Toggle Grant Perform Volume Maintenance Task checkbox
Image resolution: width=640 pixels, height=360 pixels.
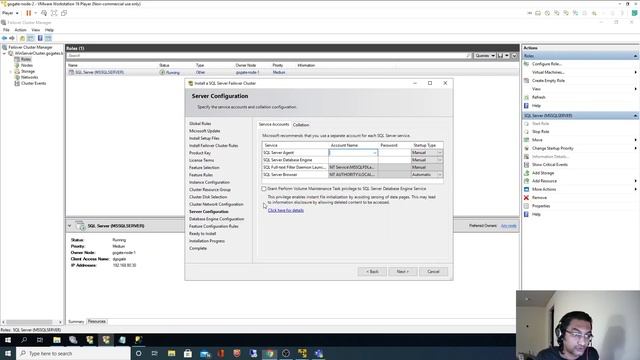pos(264,189)
